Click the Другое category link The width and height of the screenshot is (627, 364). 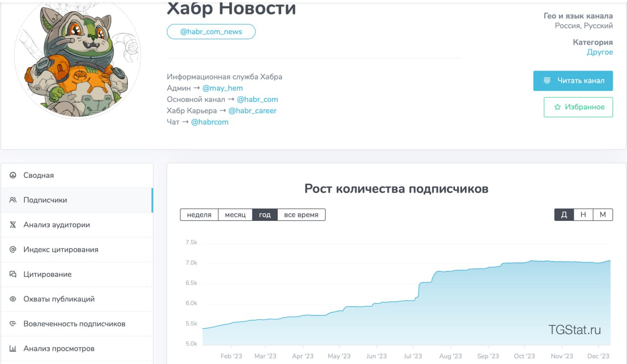pos(600,52)
